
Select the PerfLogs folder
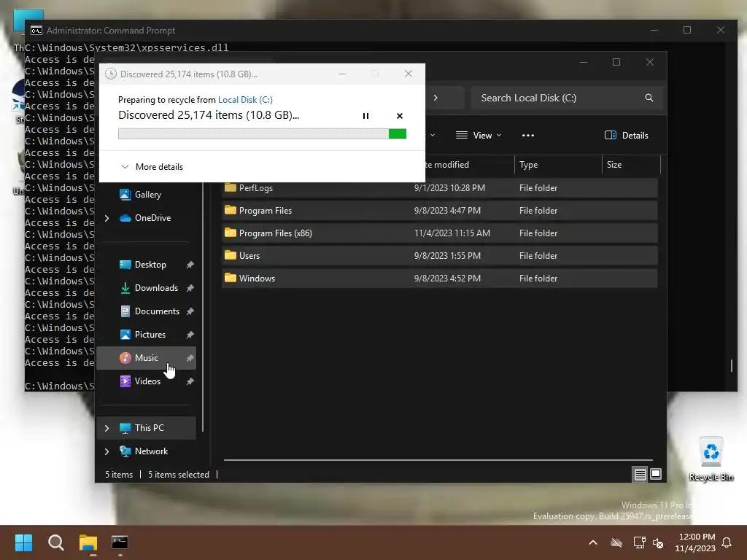click(439, 188)
